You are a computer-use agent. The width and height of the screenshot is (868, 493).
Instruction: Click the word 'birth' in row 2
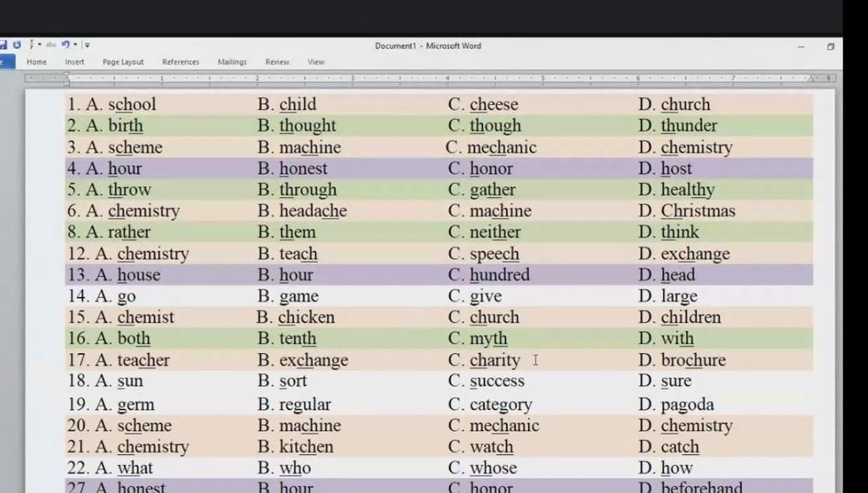coord(125,125)
